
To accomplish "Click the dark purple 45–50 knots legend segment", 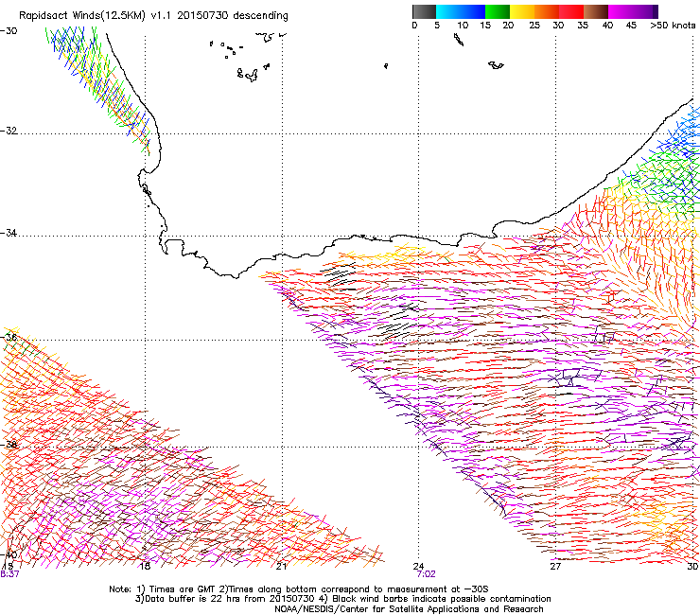I will pos(645,11).
